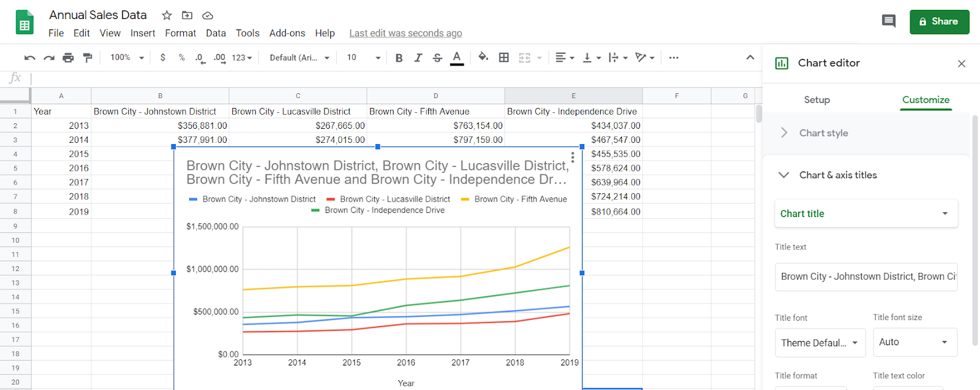Image resolution: width=980 pixels, height=390 pixels.
Task: Select row 10 header
Action: (x=15, y=240)
